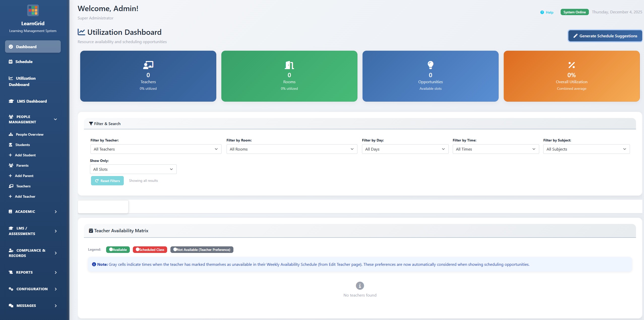Open the Show Only slots dropdown

[x=133, y=169]
